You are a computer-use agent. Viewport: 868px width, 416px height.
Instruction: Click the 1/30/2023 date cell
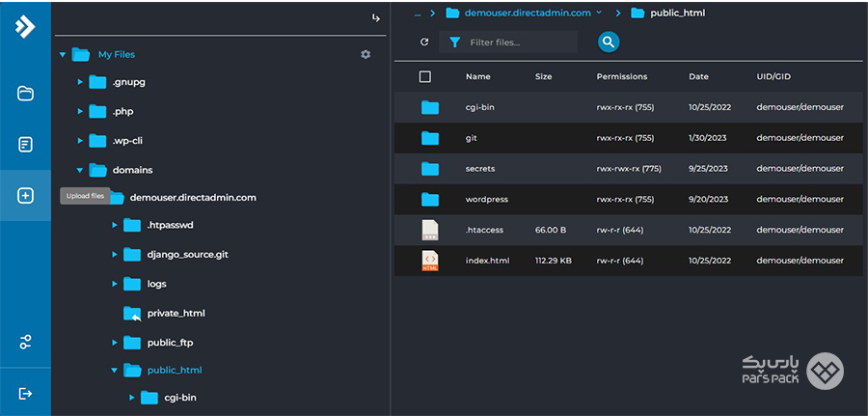(708, 138)
